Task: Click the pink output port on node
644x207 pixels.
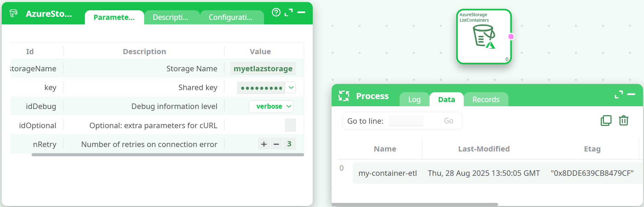Action: coord(511,37)
